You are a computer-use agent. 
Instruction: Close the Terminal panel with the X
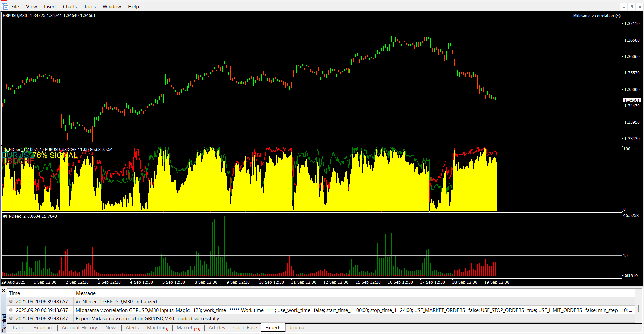pyautogui.click(x=3, y=291)
